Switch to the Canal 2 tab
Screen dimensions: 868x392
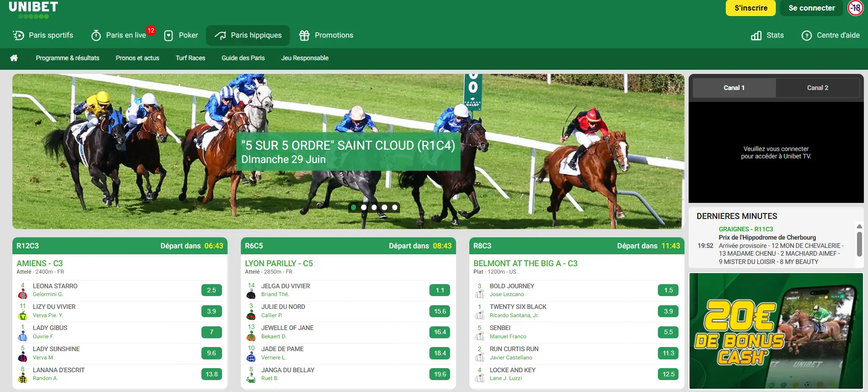(817, 88)
